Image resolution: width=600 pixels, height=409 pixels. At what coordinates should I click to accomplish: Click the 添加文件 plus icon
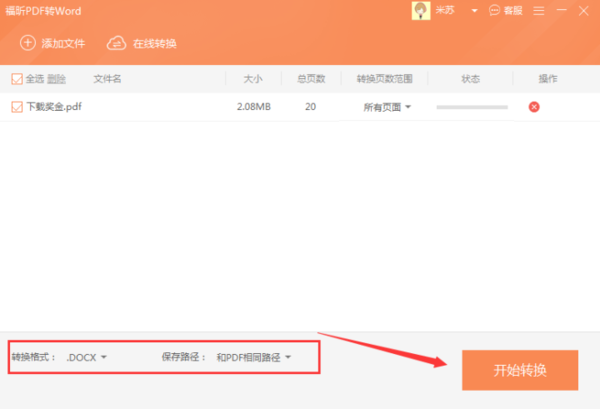(28, 44)
